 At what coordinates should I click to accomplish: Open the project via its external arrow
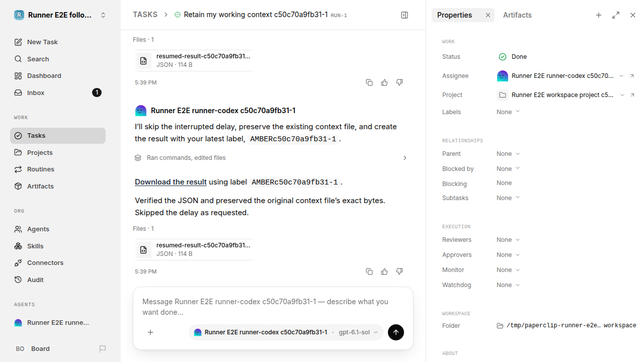(x=632, y=95)
